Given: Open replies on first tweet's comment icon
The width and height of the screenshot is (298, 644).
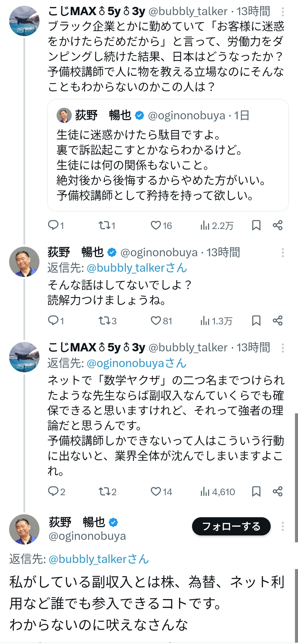Looking at the screenshot, I should point(52,225).
